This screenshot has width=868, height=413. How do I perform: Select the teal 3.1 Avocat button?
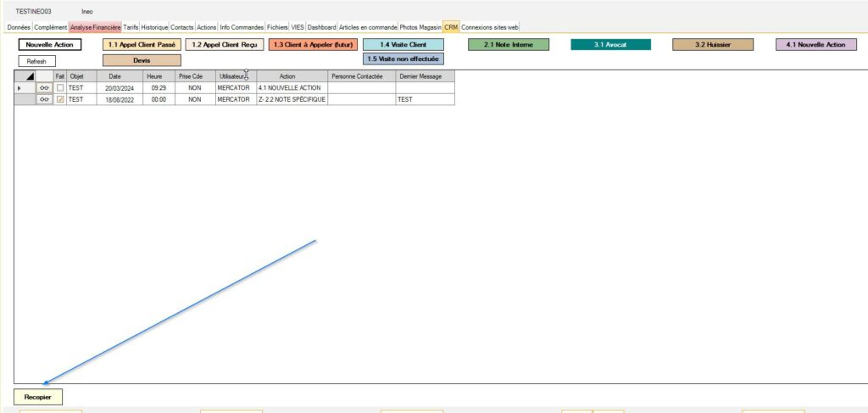[x=610, y=44]
